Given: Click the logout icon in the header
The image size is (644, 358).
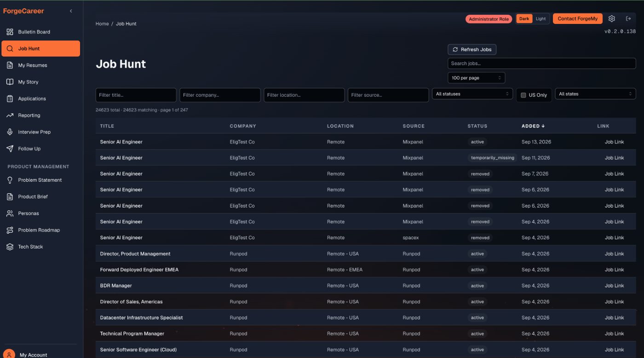Looking at the screenshot, I should point(628,19).
